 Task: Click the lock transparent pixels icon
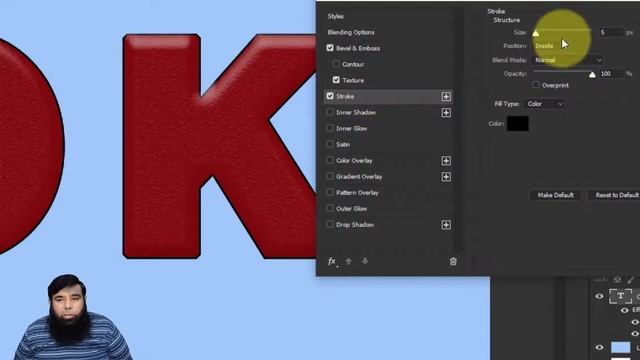[617, 280]
